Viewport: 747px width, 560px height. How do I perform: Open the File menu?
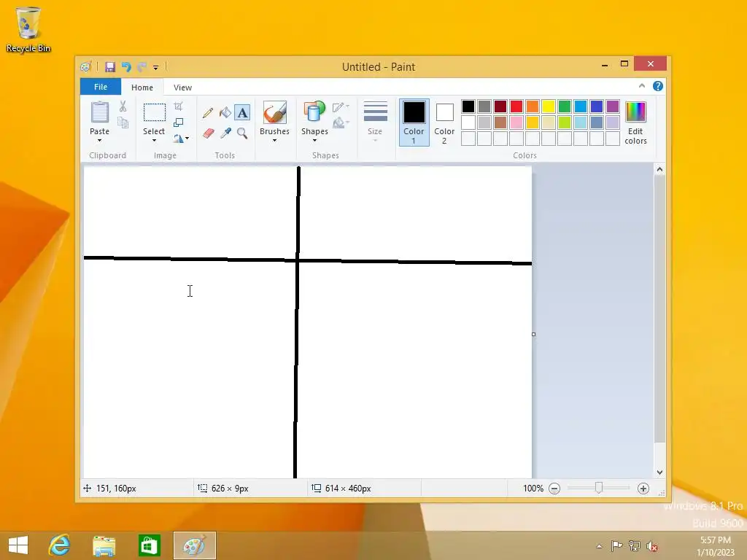[101, 87]
